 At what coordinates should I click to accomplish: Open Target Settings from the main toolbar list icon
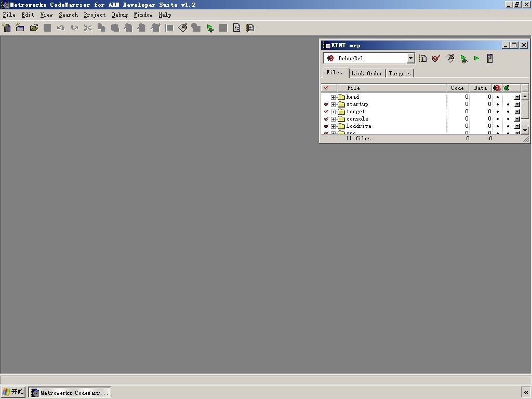click(237, 28)
